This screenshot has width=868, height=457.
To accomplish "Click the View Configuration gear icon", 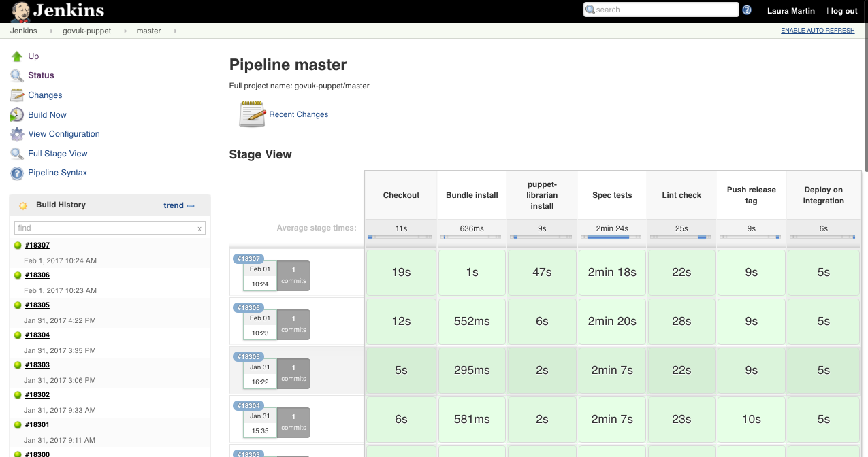I will (x=17, y=134).
